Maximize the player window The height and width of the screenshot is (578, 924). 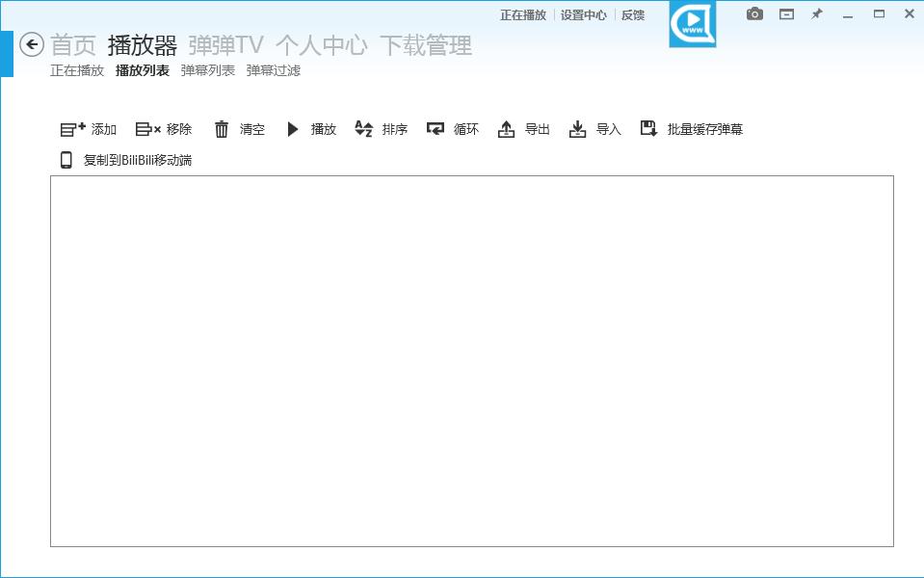coord(880,14)
